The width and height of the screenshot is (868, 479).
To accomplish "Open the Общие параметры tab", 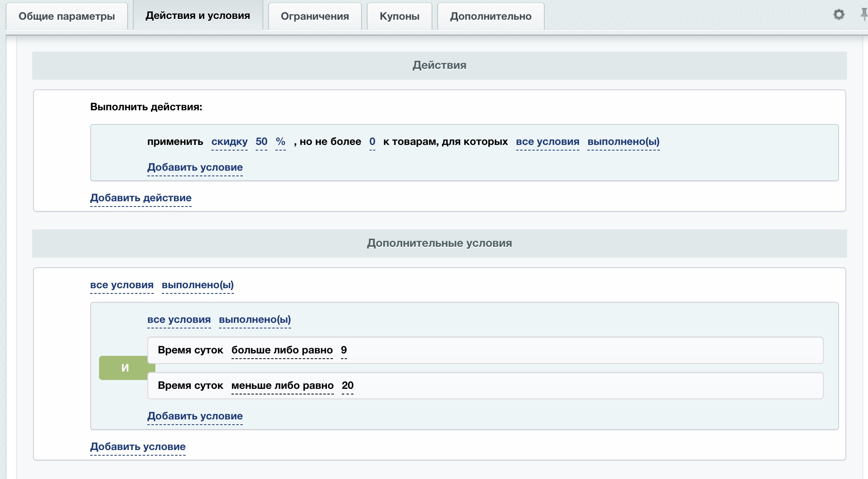I will point(67,17).
